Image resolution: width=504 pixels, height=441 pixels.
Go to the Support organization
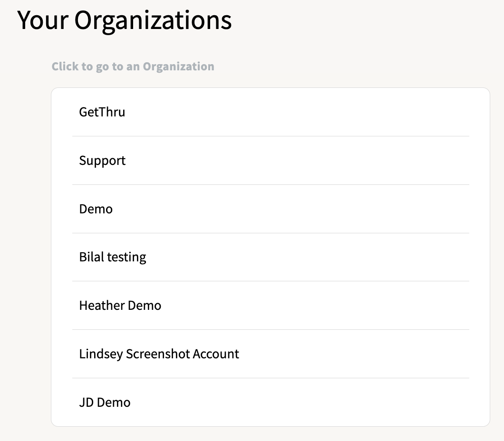(x=271, y=161)
